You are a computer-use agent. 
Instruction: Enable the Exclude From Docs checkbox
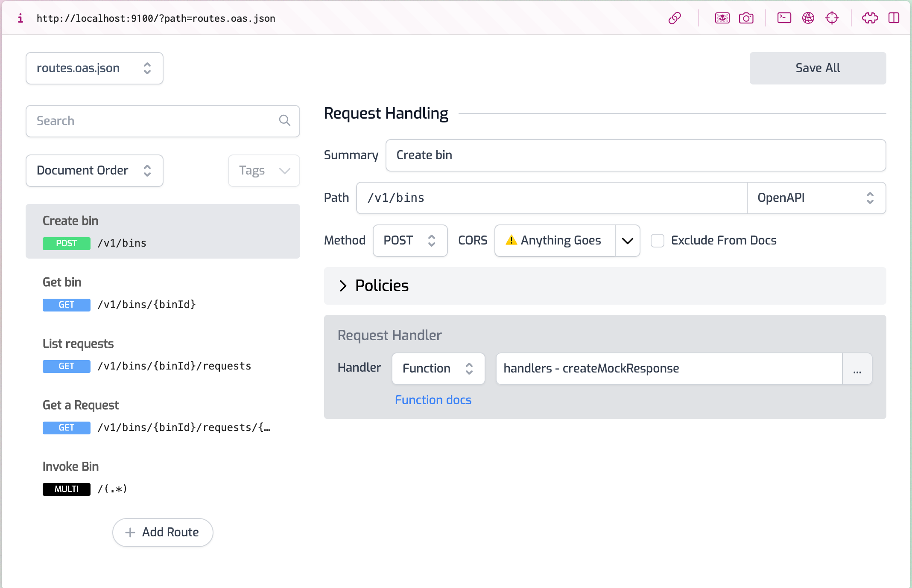coord(658,241)
